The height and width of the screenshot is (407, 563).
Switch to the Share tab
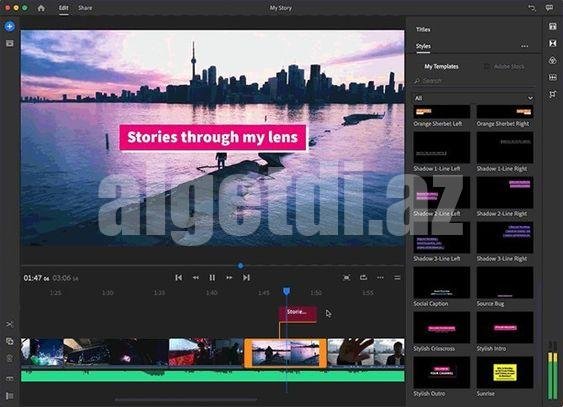coord(85,8)
